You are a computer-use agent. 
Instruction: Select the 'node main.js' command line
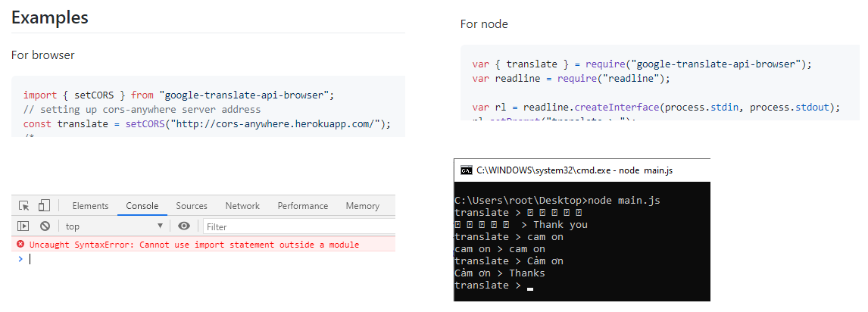point(557,200)
